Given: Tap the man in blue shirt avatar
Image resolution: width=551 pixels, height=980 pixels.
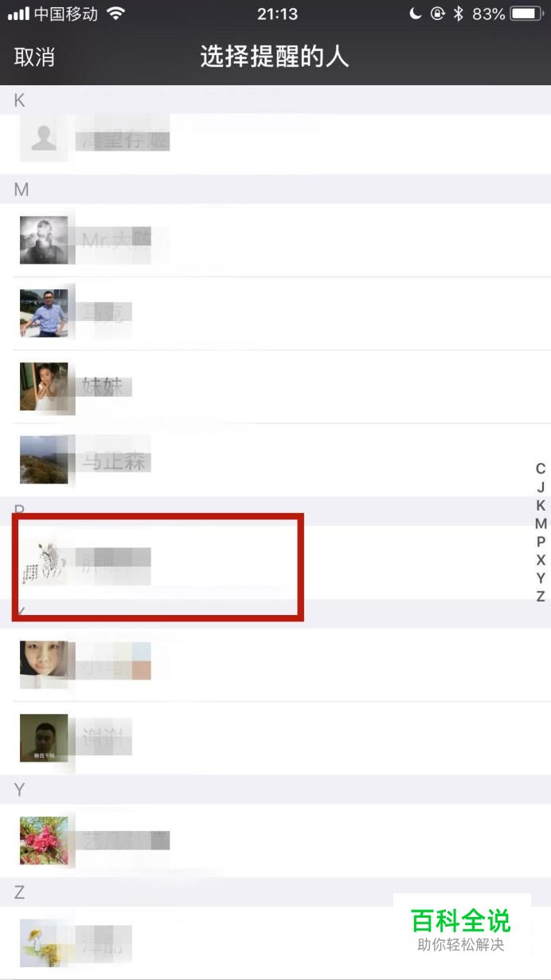Looking at the screenshot, I should (x=44, y=313).
